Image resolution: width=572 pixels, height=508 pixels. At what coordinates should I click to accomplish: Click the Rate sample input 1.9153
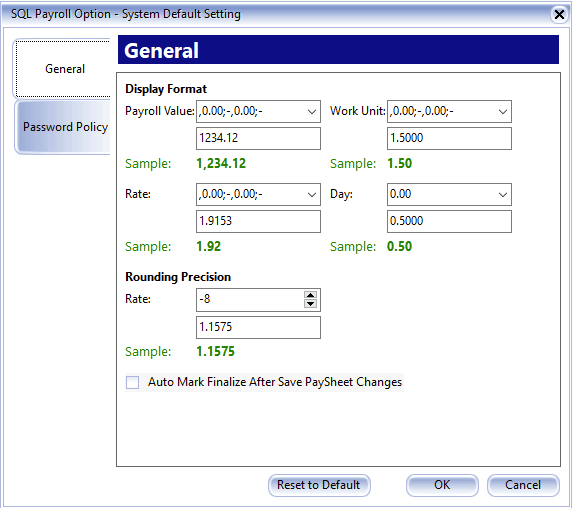(x=258, y=221)
